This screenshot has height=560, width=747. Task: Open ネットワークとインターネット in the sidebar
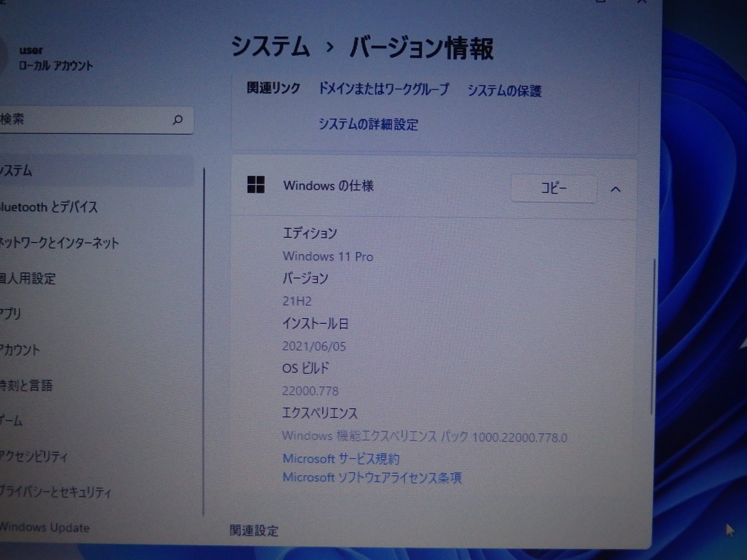click(x=59, y=243)
